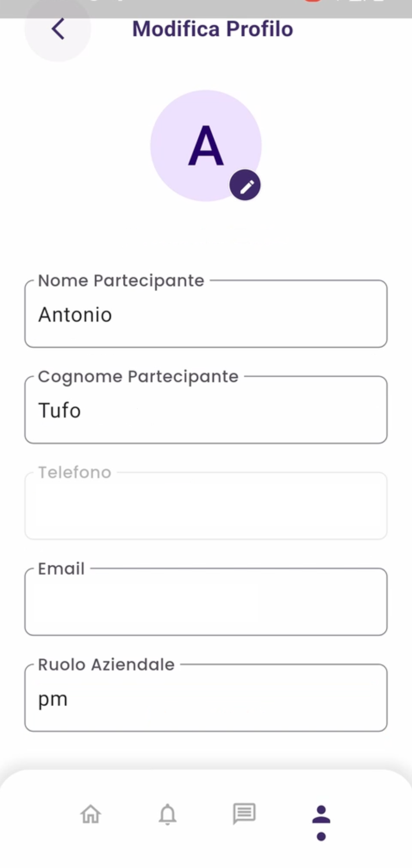Open the chat messages icon
Image resolution: width=412 pixels, height=868 pixels.
point(244,813)
